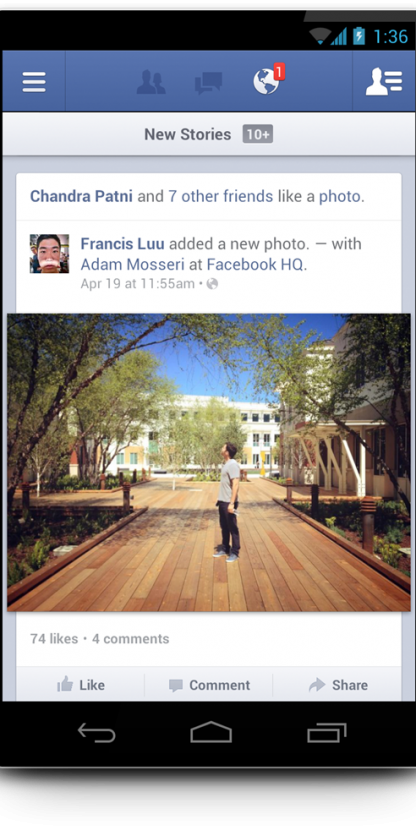Screen dimensions: 416x836
Task: Tap the Android home button
Action: [211, 732]
